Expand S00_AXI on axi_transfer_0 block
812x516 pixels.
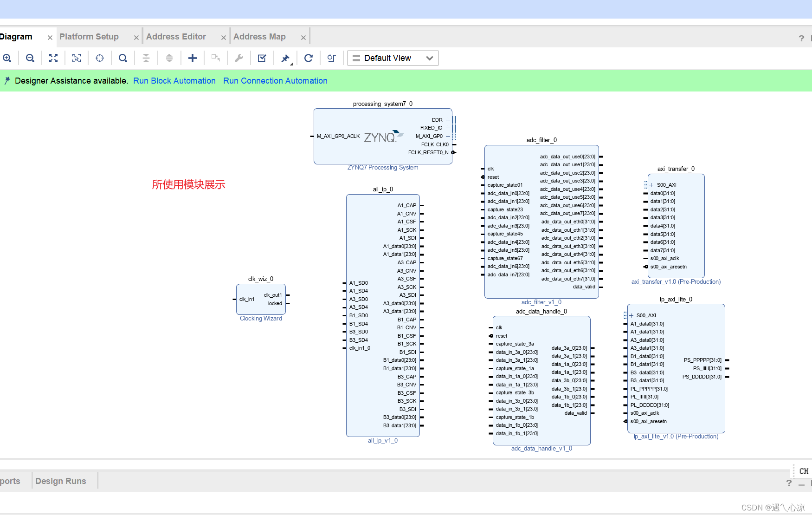coord(651,185)
